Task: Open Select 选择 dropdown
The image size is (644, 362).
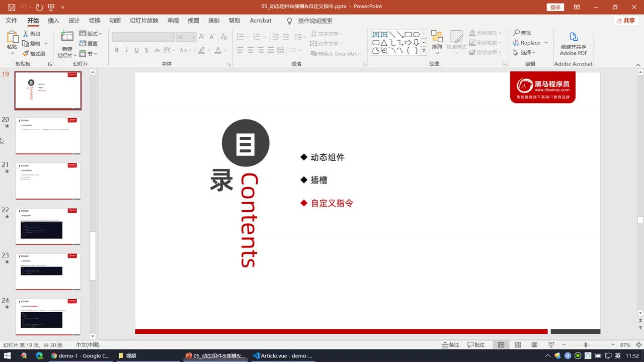Action: [524, 52]
